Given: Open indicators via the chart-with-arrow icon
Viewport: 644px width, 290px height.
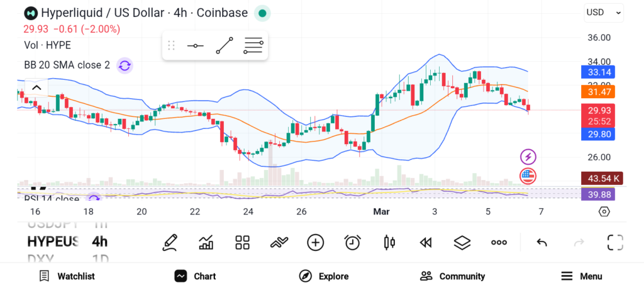Looking at the screenshot, I should point(206,242).
